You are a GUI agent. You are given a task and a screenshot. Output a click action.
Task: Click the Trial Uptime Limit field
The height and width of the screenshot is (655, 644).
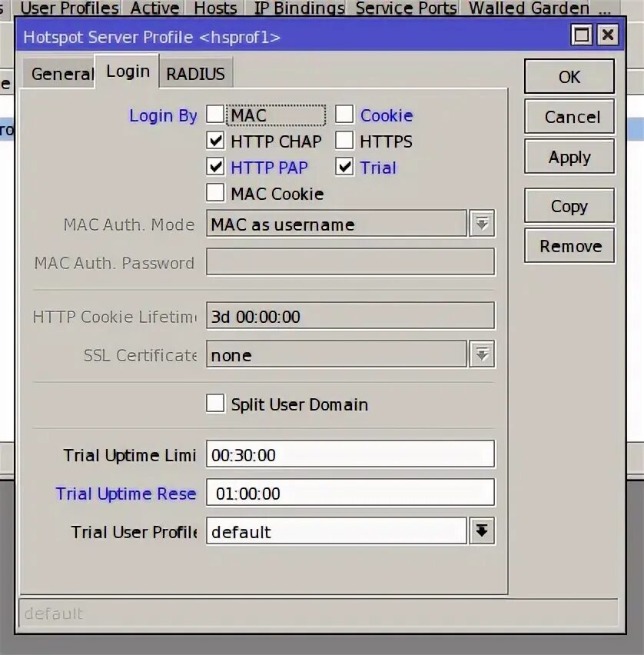(350, 454)
